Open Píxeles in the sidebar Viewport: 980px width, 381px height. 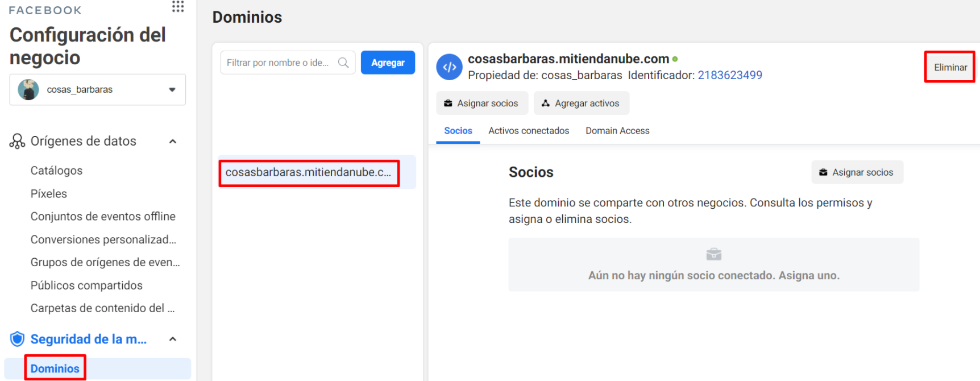pyautogui.click(x=49, y=193)
